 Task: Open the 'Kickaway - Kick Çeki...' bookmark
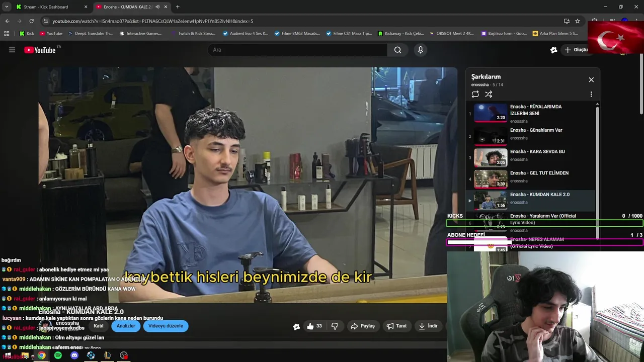click(x=401, y=34)
